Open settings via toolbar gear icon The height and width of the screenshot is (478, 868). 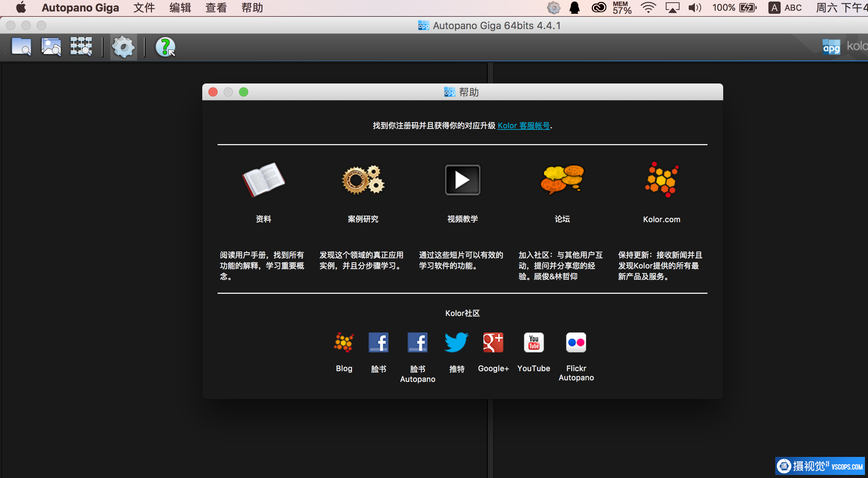pos(123,47)
